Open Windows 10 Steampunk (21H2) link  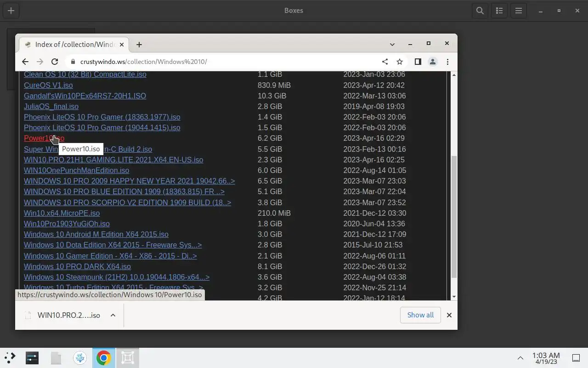(x=117, y=277)
